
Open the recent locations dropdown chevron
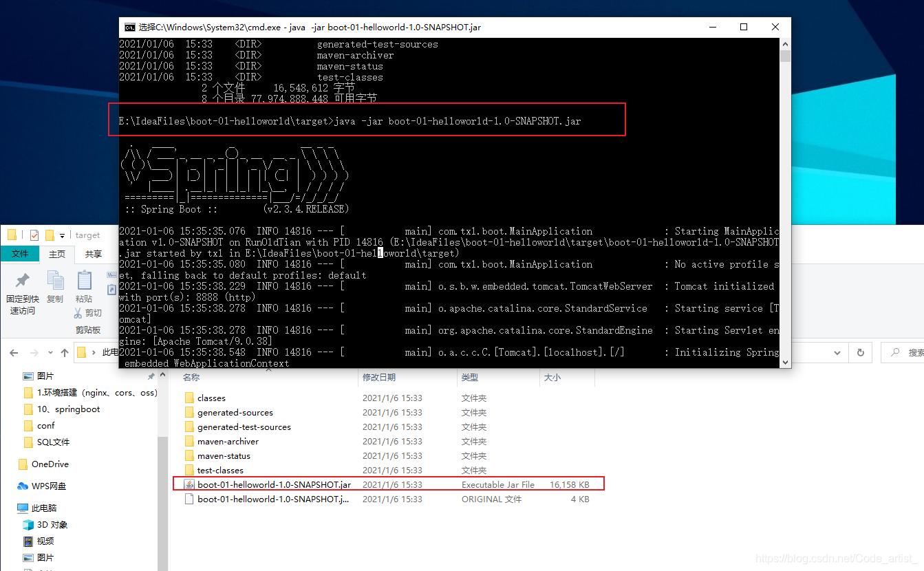(x=51, y=353)
